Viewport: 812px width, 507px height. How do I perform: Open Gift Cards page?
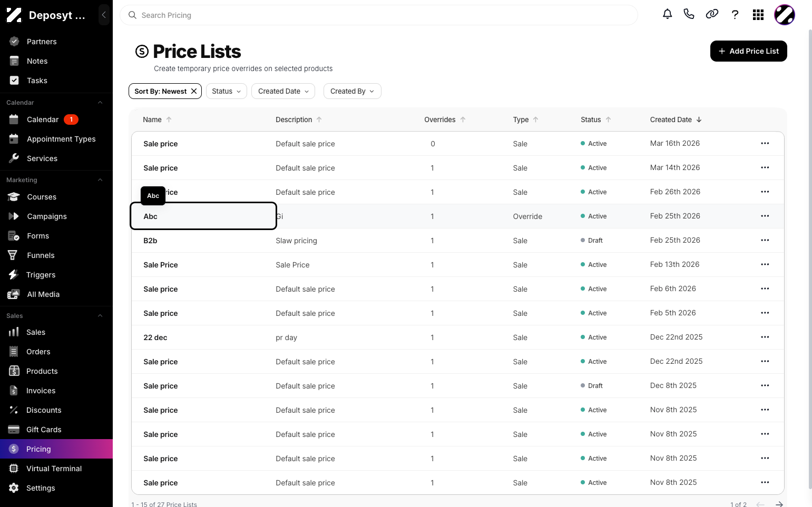point(56,430)
